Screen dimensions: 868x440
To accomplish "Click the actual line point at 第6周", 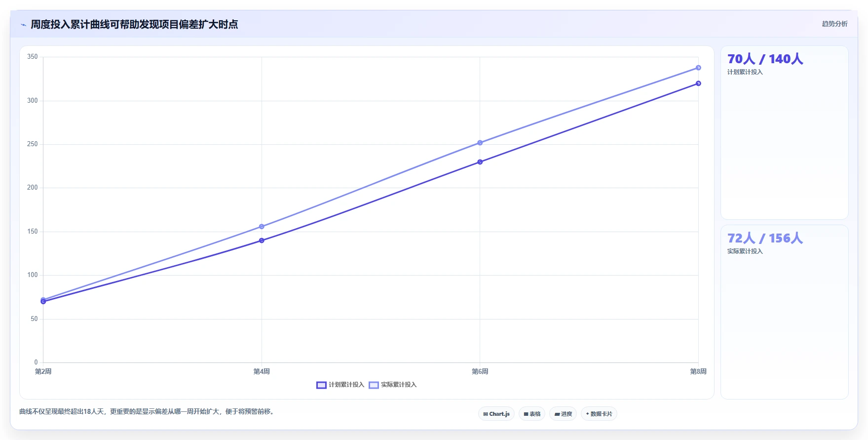I will pyautogui.click(x=480, y=143).
